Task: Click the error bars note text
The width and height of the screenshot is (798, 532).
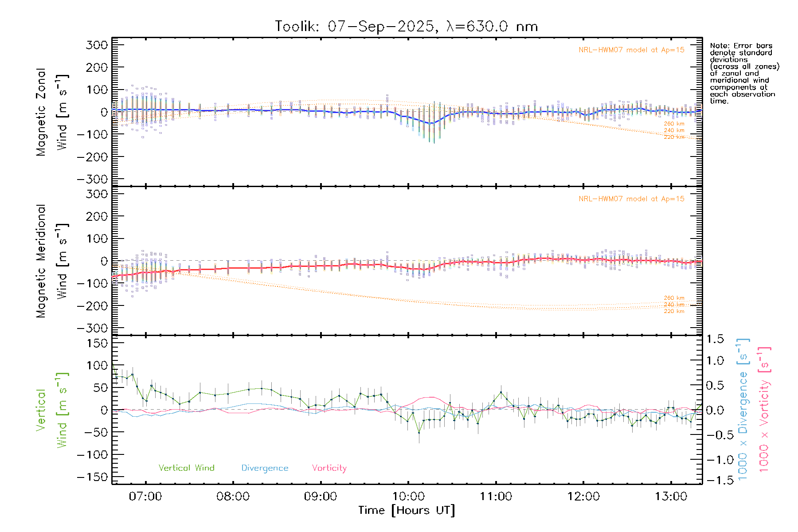Action: tap(744, 73)
